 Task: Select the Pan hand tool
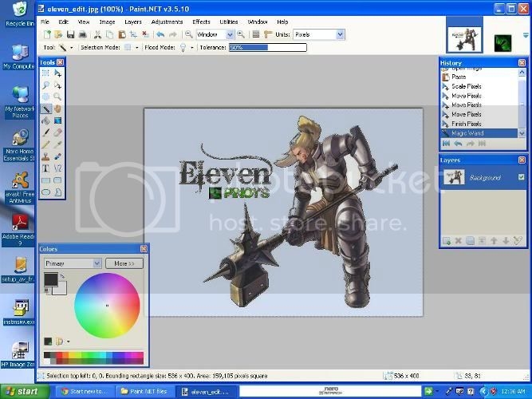(x=57, y=109)
